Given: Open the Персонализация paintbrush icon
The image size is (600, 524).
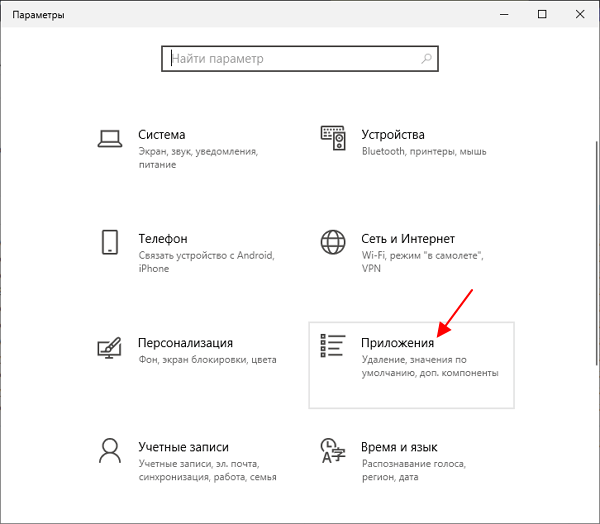Looking at the screenshot, I should pyautogui.click(x=109, y=348).
